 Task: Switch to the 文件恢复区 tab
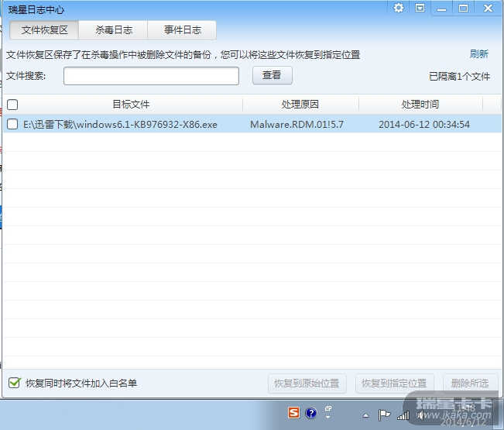coord(44,30)
